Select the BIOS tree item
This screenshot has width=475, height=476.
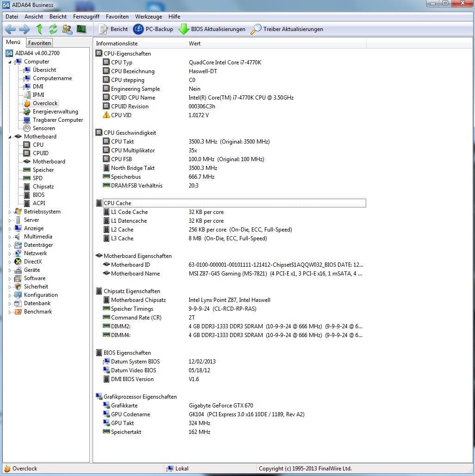[38, 195]
